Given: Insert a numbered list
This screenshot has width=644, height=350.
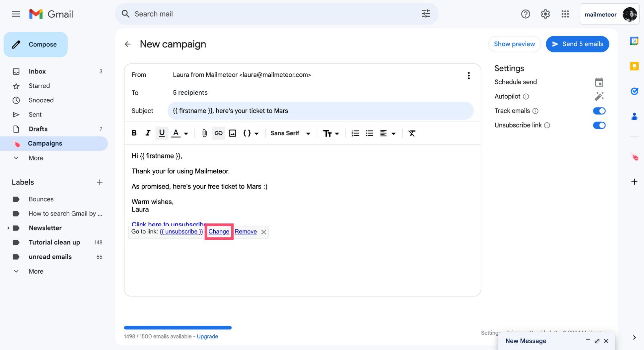Looking at the screenshot, I should 355,133.
